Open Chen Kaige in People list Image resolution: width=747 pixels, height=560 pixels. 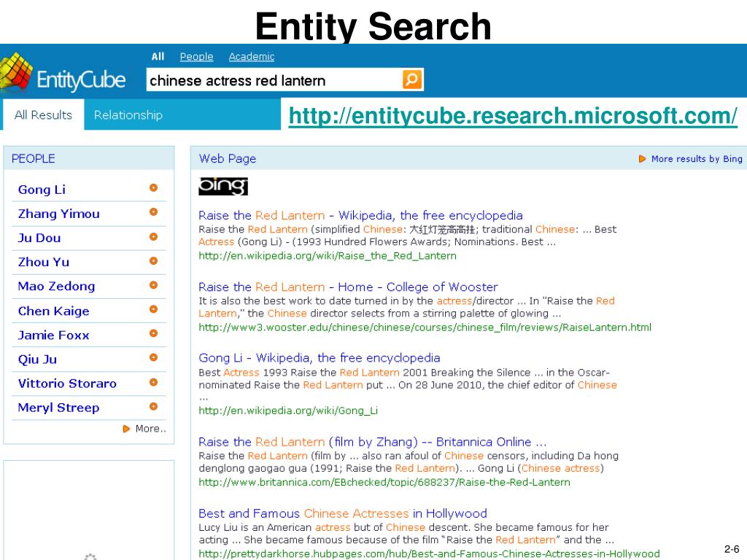click(53, 311)
